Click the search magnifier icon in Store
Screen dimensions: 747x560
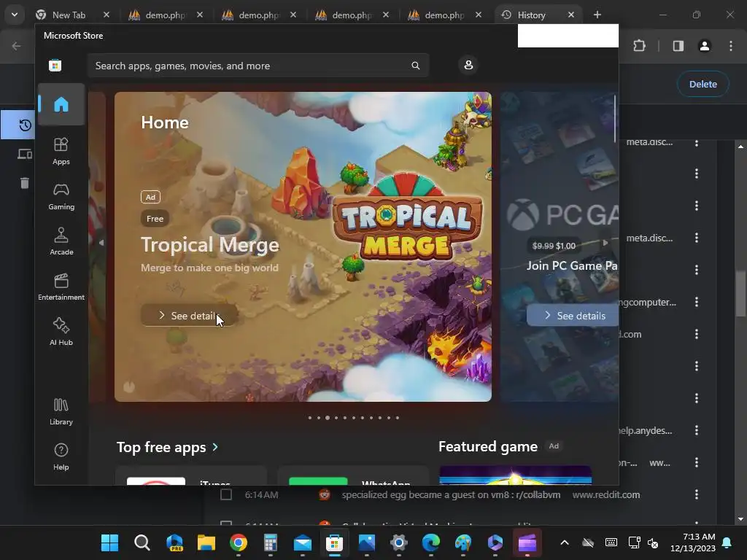click(x=415, y=65)
